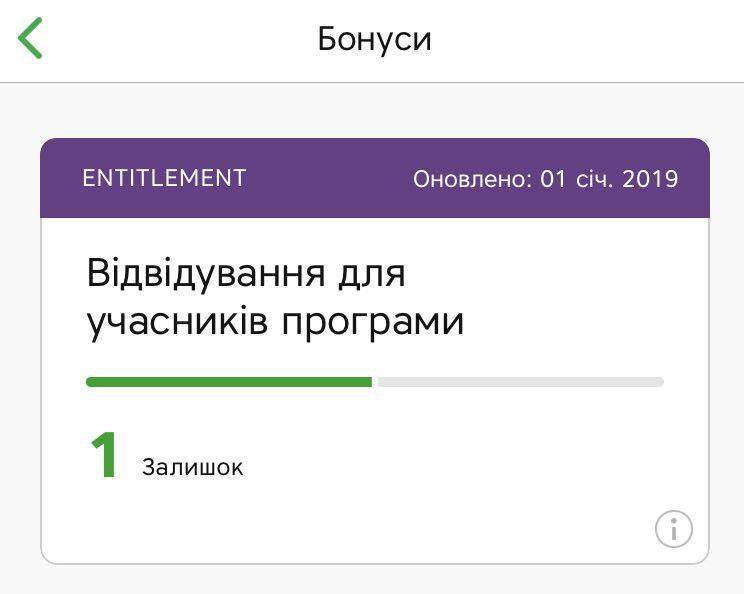The height and width of the screenshot is (594, 744).
Task: Click where green meets gray on progress bar
Action: pos(372,381)
